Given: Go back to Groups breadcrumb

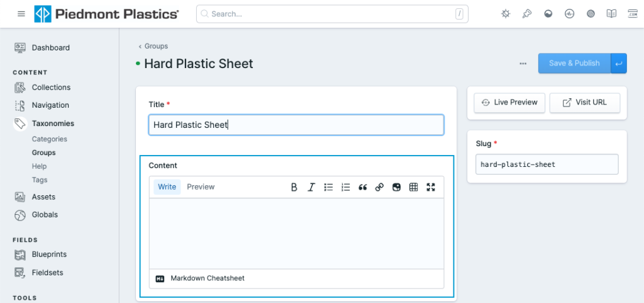Looking at the screenshot, I should (x=153, y=46).
